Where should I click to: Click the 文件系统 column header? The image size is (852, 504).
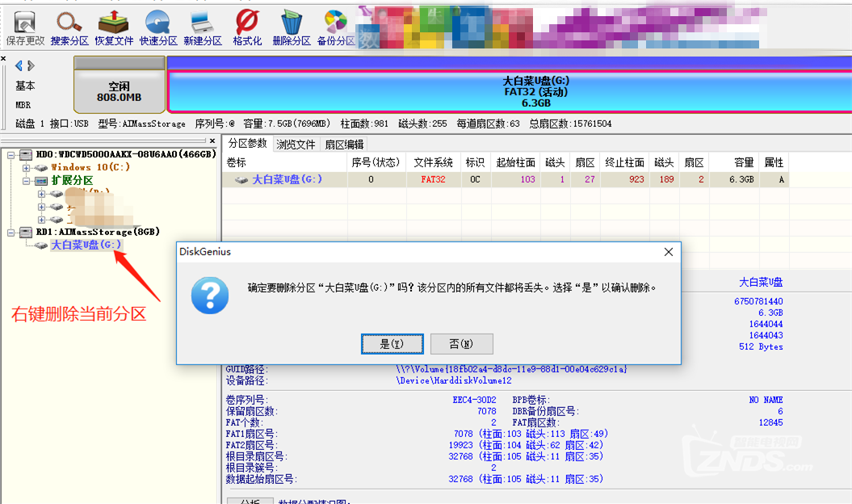433,162
